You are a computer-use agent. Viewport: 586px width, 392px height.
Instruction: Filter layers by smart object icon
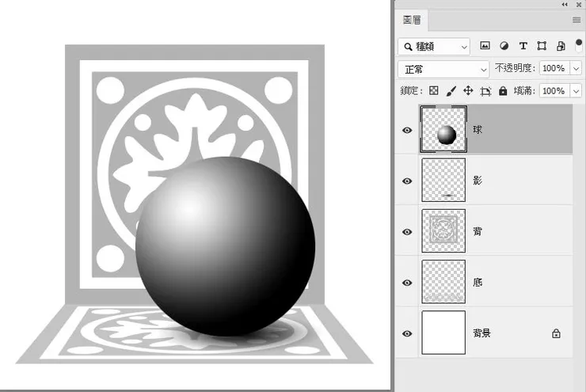tap(561, 46)
